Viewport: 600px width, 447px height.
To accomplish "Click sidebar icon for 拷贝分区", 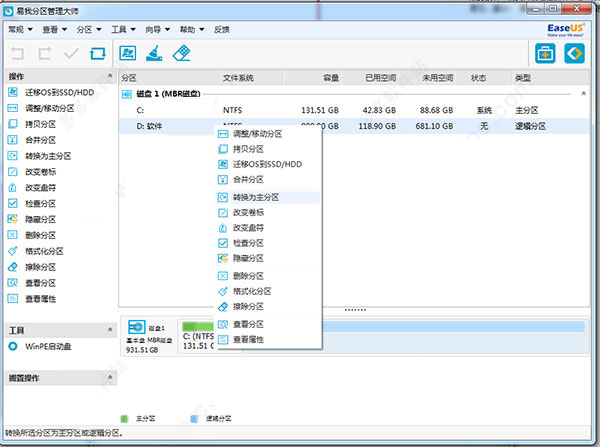I will point(13,124).
